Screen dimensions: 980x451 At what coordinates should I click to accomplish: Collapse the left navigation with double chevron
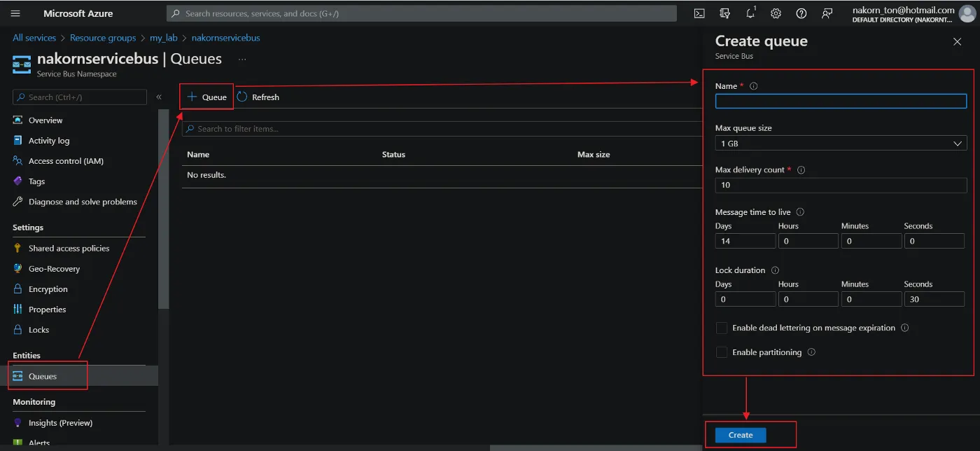pos(159,97)
